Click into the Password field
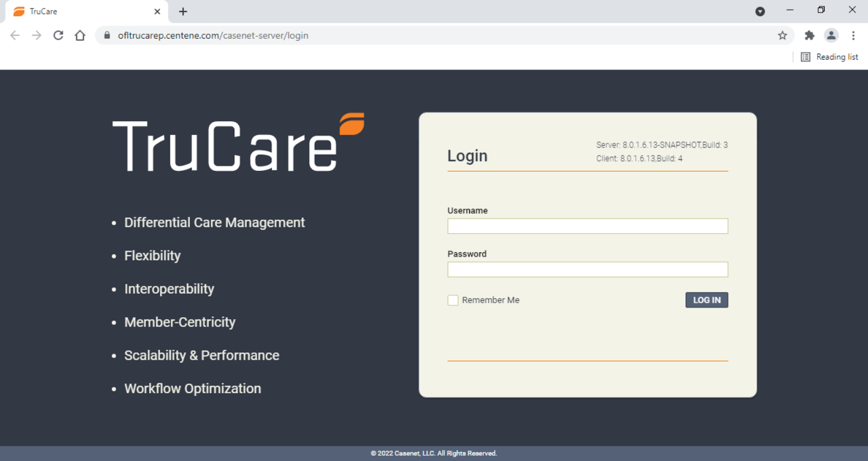868x461 pixels. pos(588,270)
